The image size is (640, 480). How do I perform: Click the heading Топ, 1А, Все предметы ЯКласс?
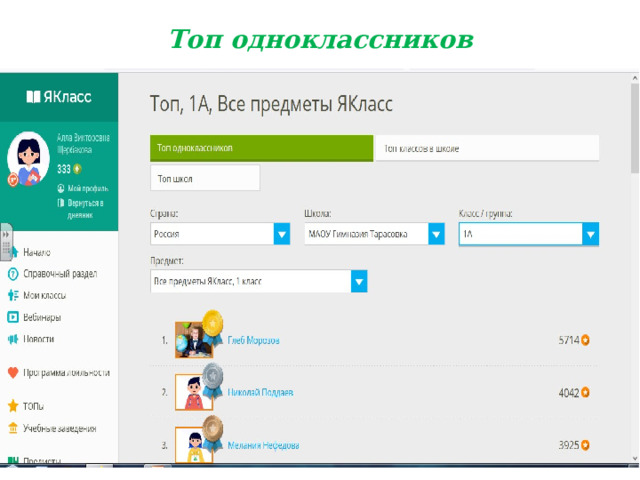coord(271,104)
